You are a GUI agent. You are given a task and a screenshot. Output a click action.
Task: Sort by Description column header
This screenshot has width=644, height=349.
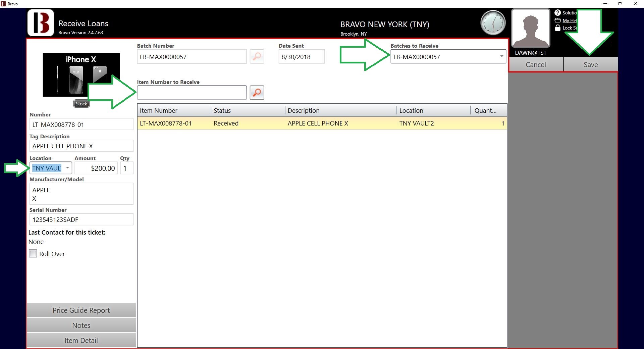click(x=341, y=110)
